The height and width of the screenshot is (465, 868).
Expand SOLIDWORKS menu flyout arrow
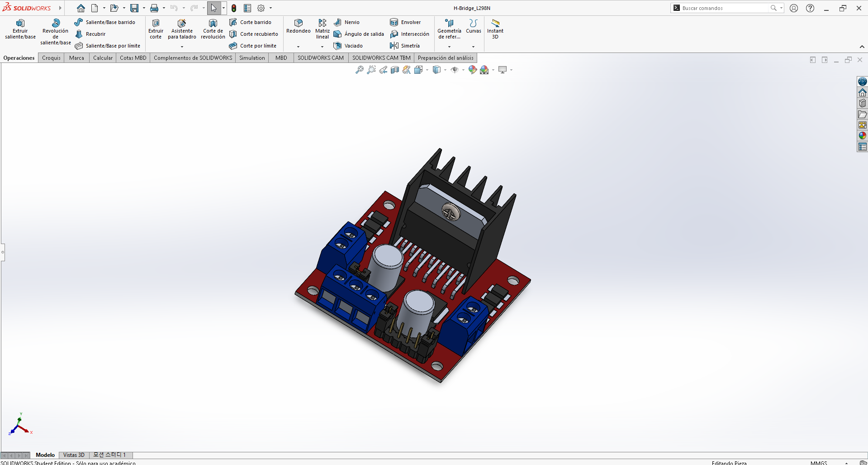(60, 8)
